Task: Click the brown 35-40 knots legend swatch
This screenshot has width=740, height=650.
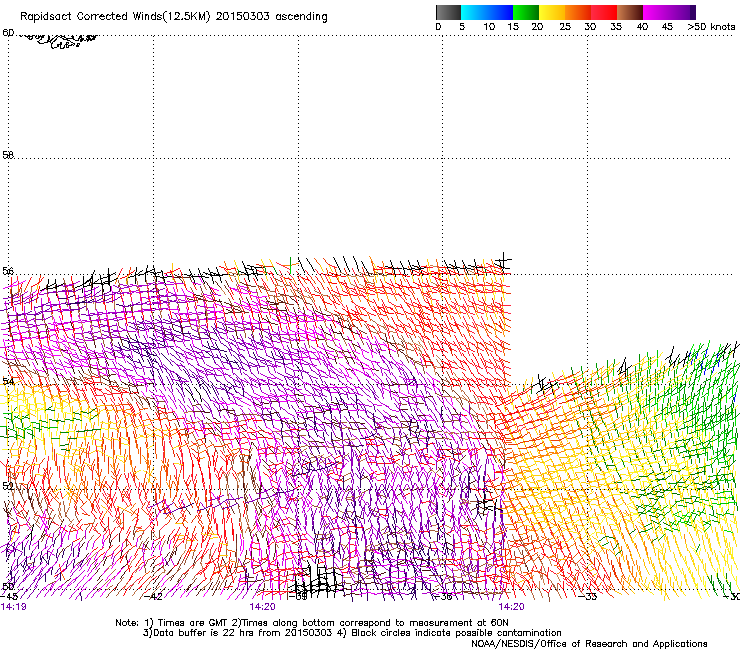Action: pos(630,12)
